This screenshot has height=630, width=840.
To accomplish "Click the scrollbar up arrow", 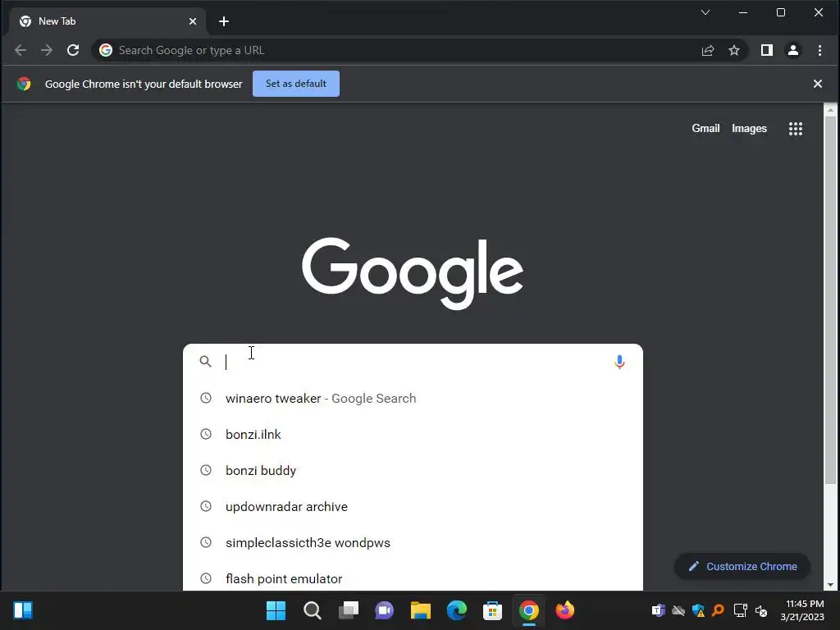I will point(830,110).
